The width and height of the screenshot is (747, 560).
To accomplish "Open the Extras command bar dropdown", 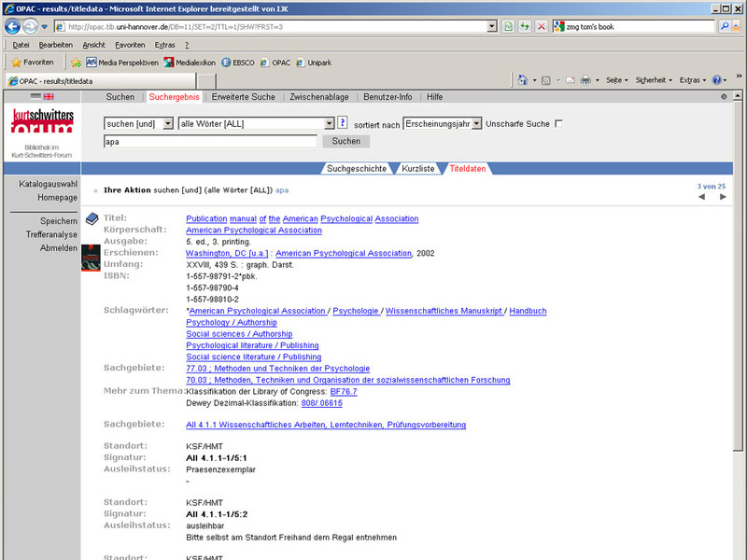I will coord(693,80).
